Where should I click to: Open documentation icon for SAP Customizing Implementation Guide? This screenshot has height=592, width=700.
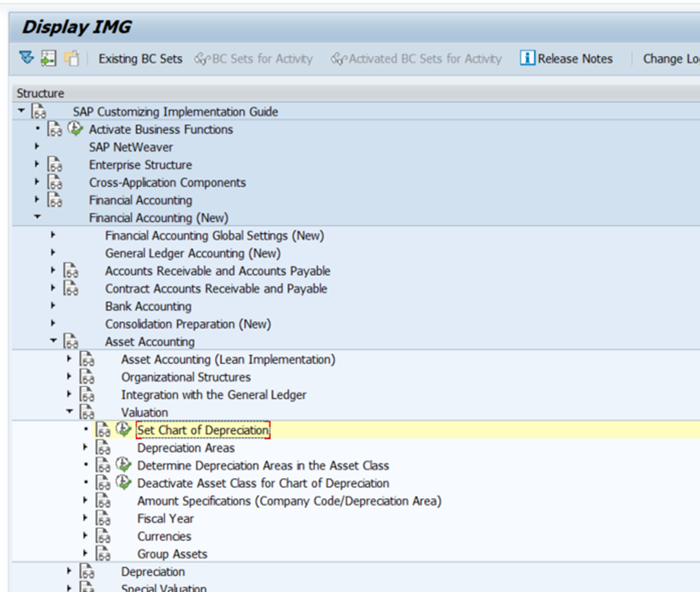coord(39,111)
